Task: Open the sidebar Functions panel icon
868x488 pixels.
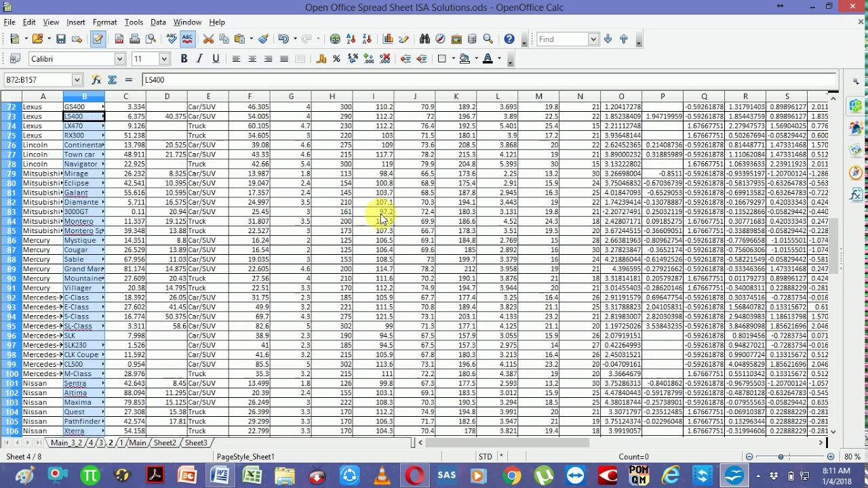Action: click(x=856, y=195)
